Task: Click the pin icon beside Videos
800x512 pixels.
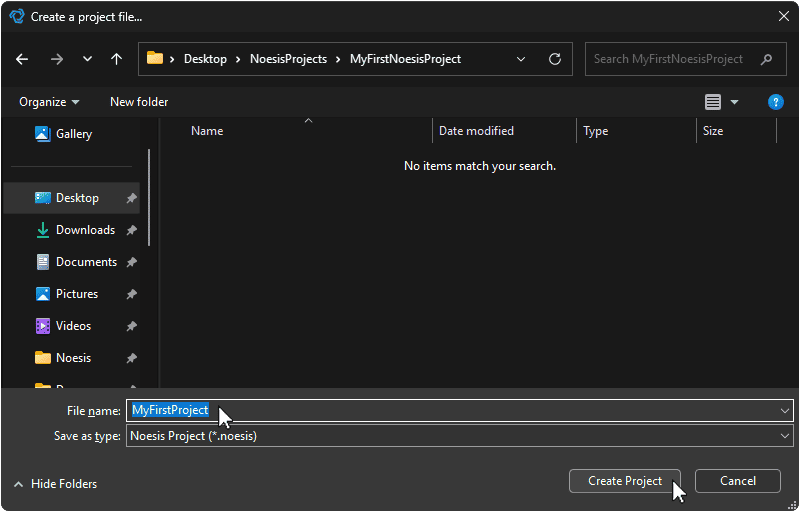Action: click(x=131, y=326)
